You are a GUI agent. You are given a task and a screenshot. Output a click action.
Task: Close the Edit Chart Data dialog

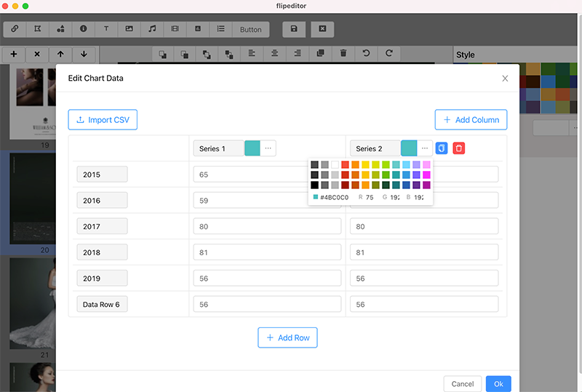505,79
